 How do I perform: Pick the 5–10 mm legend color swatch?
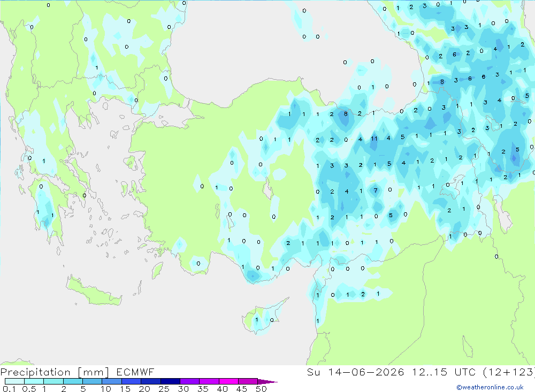tap(92, 381)
